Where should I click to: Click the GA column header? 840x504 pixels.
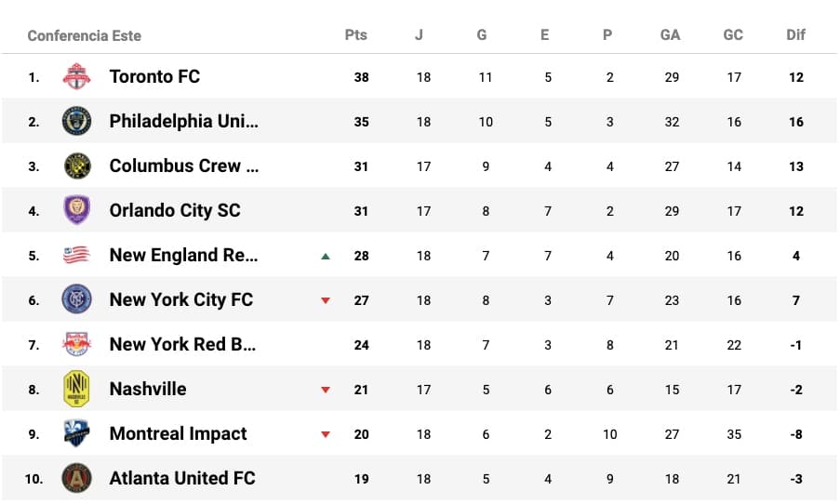pyautogui.click(x=671, y=35)
